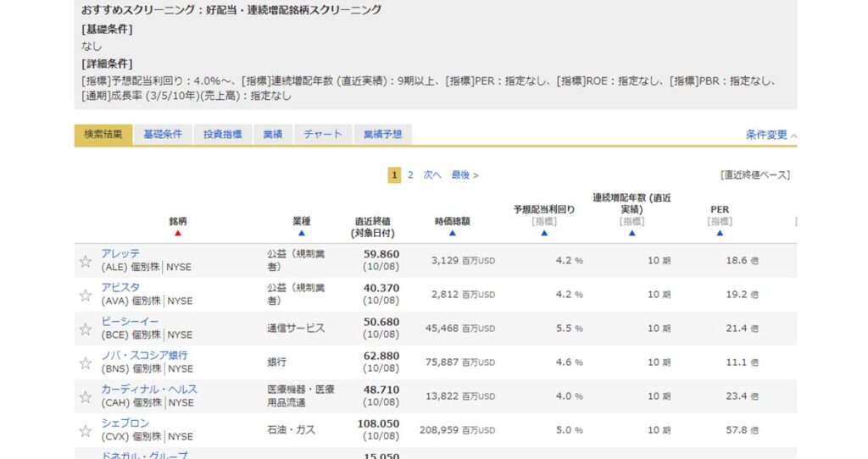Star the アビスタ (AVA) favorite icon
The image size is (868, 459).
(86, 296)
